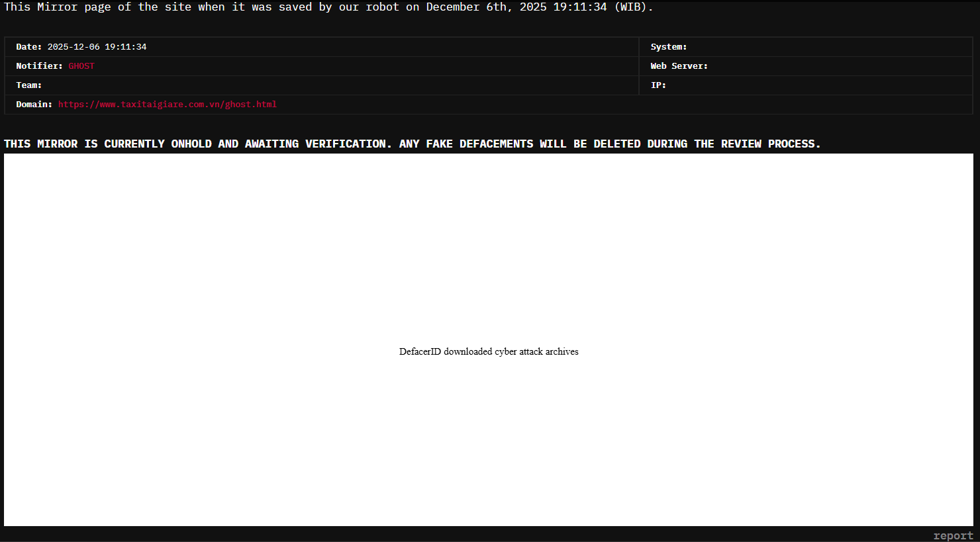980x542 pixels.
Task: Click 'December 6th, 2025' in the header line
Action: click(486, 7)
